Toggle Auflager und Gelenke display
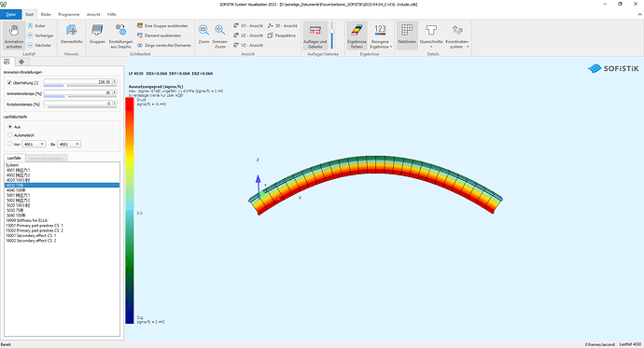 coord(315,35)
